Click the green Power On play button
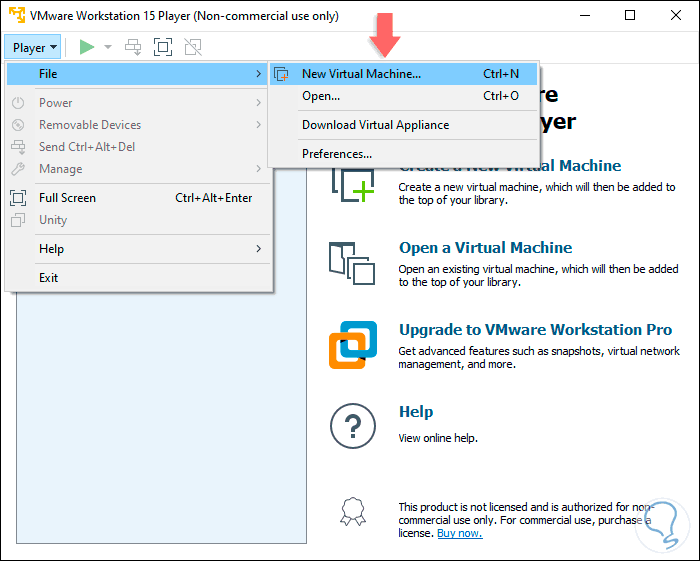The height and width of the screenshot is (561, 700). click(x=87, y=47)
